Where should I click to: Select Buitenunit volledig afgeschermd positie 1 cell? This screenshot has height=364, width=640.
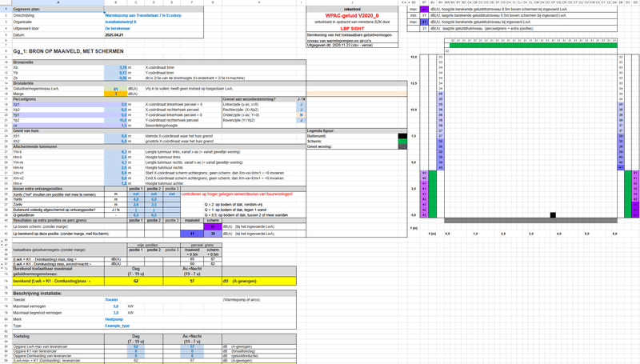[x=136, y=210]
